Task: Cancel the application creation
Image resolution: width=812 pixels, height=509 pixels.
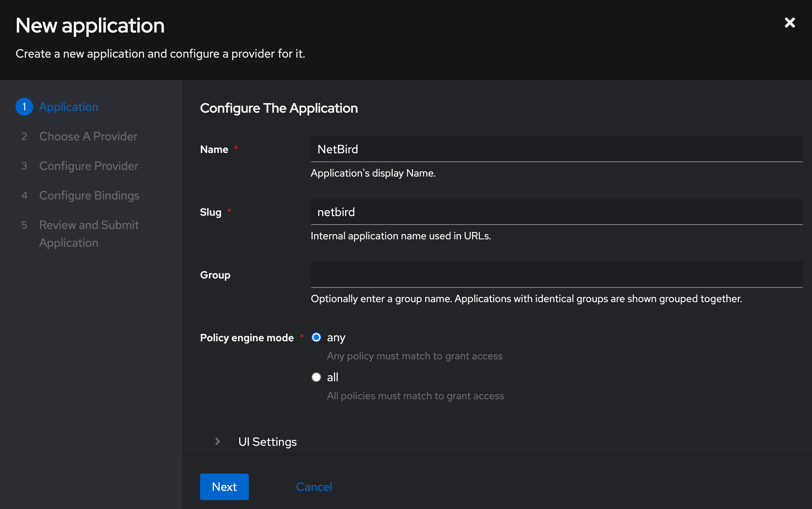Action: click(313, 487)
